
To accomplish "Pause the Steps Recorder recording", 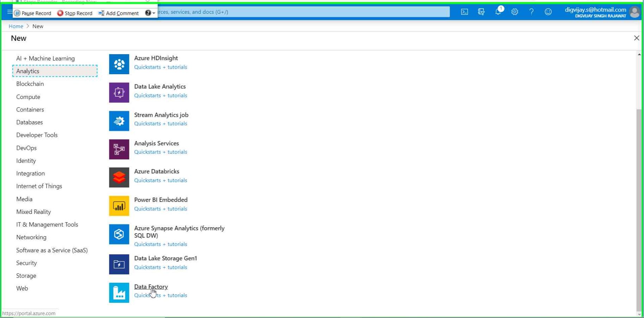I will tap(33, 13).
